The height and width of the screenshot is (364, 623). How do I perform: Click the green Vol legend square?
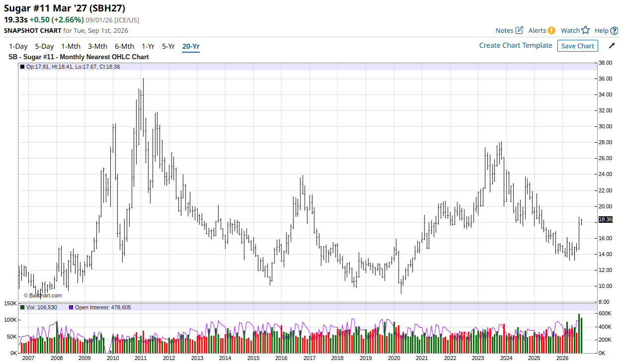point(22,307)
